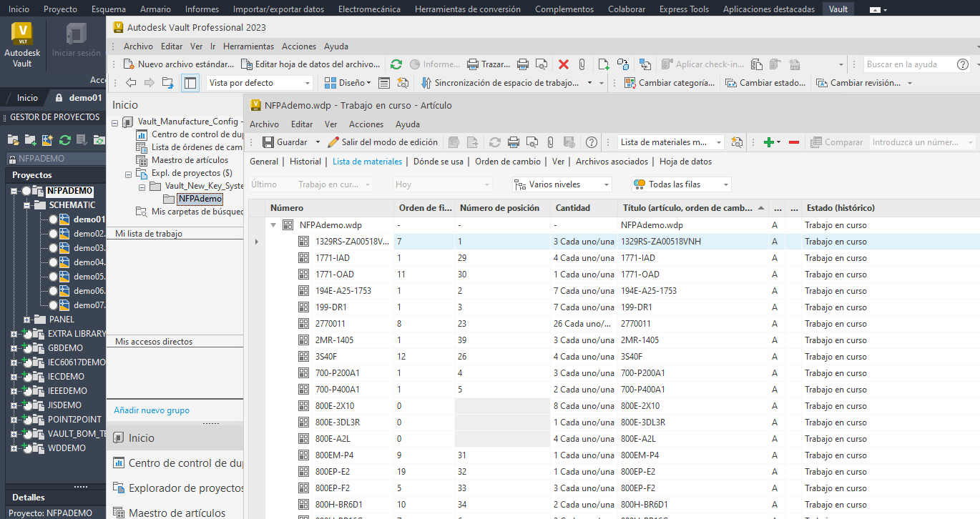Viewport: 980px width, 519px height.
Task: Toggle the status circle beside demo05 drawing
Action: point(53,277)
